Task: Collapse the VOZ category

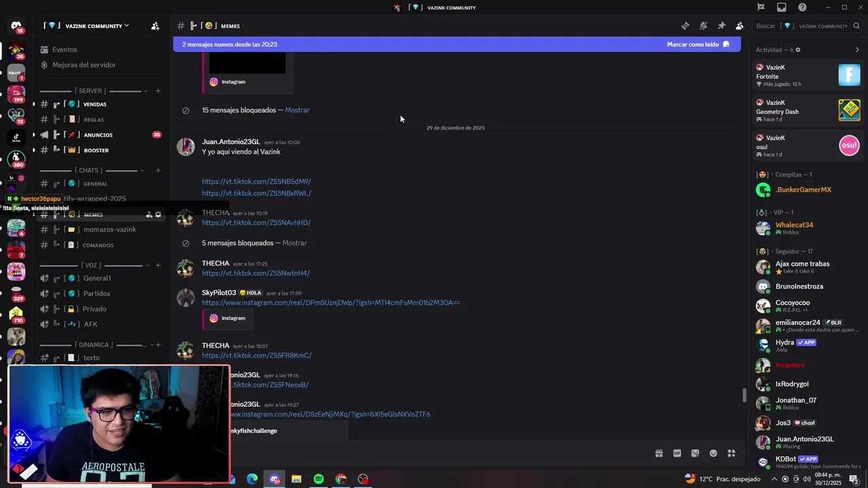Action: [94, 265]
